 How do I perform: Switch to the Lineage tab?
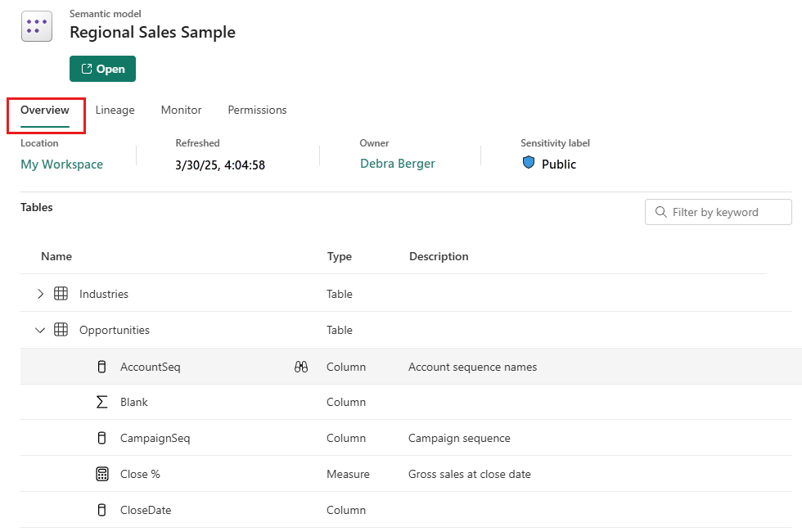tap(115, 110)
